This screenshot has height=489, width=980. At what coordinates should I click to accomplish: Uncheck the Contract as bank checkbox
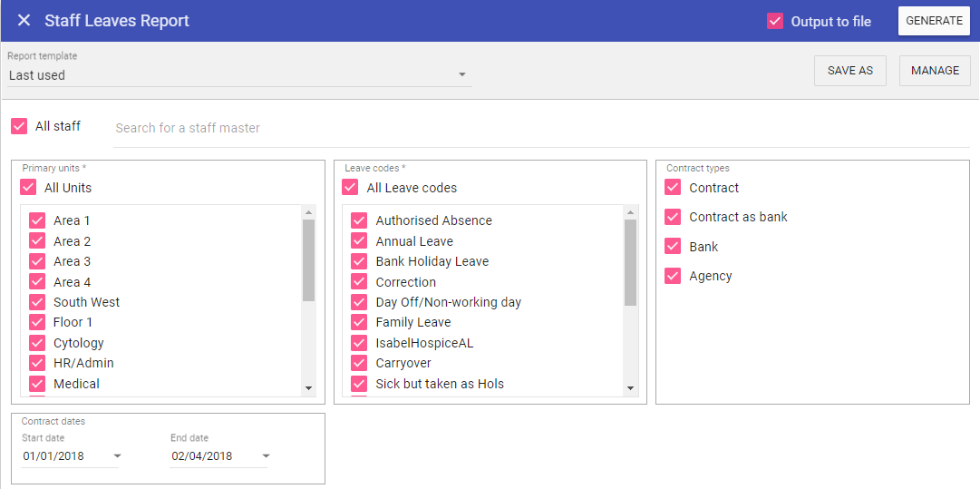click(x=673, y=217)
